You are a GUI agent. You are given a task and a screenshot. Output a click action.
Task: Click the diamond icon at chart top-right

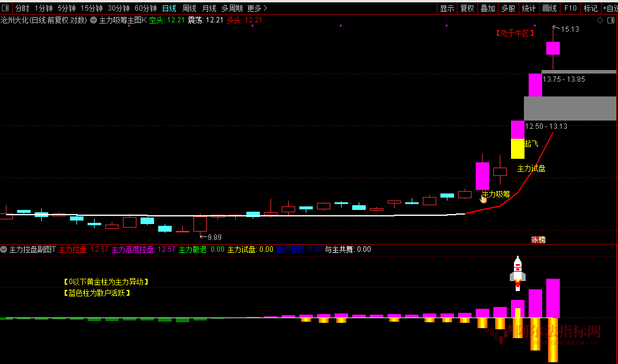tap(600, 20)
